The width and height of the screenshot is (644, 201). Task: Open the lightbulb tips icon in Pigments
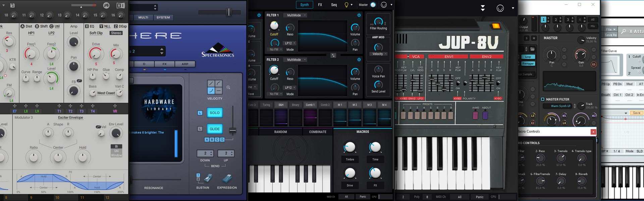(x=346, y=5)
